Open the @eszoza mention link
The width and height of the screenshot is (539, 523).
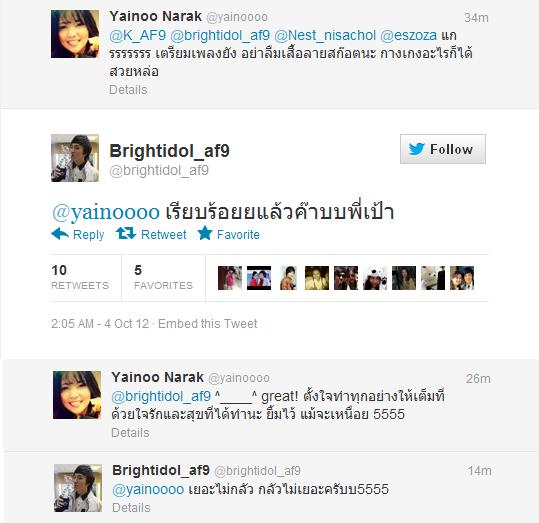coord(408,35)
